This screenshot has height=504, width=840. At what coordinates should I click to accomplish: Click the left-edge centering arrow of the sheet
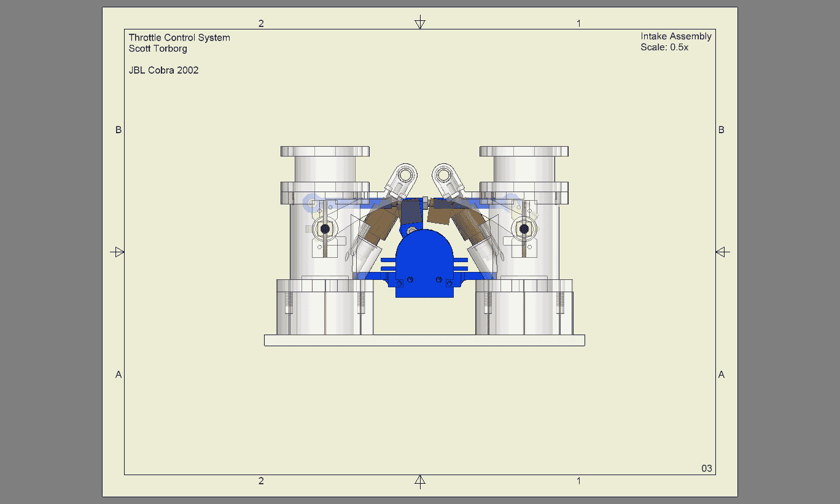pyautogui.click(x=117, y=252)
